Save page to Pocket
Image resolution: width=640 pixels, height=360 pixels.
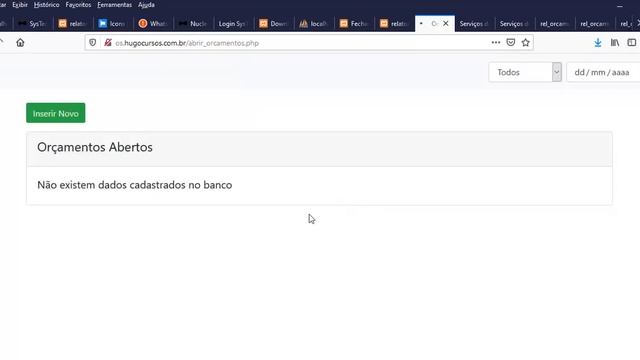[511, 42]
